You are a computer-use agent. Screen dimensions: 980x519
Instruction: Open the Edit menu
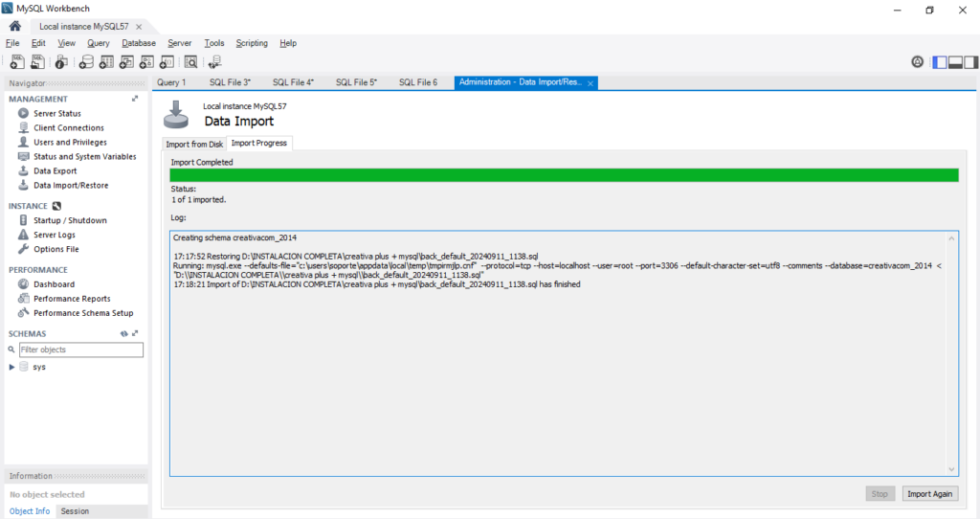point(38,43)
